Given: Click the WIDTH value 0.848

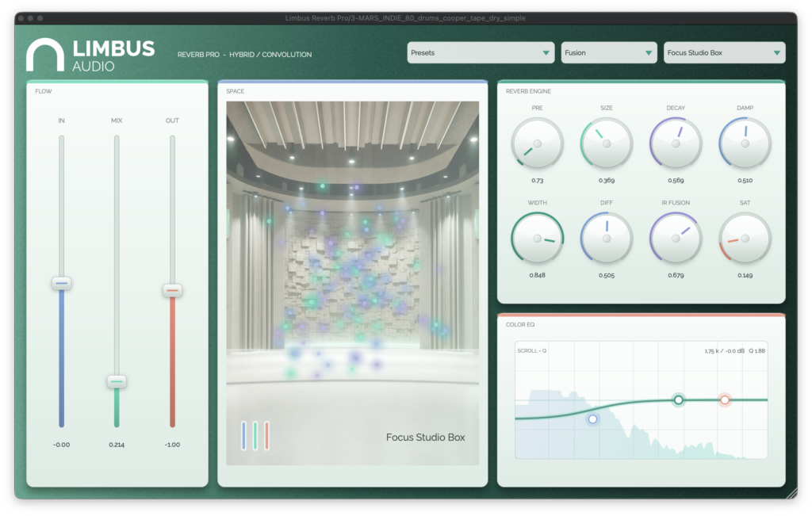Looking at the screenshot, I should (537, 275).
